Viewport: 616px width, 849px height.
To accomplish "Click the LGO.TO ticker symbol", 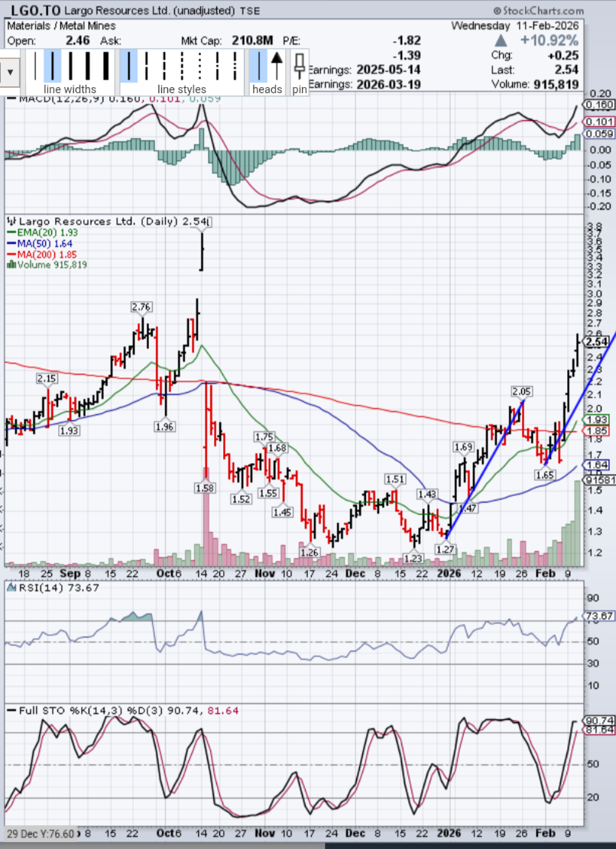I will click(32, 10).
